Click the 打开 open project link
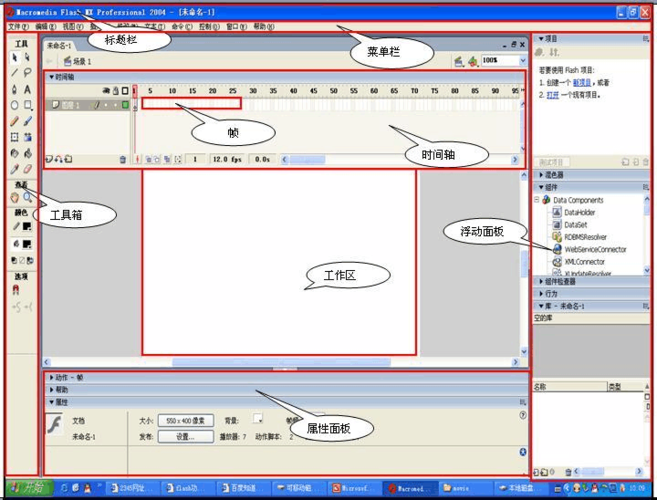This screenshot has width=657, height=500. [x=553, y=95]
